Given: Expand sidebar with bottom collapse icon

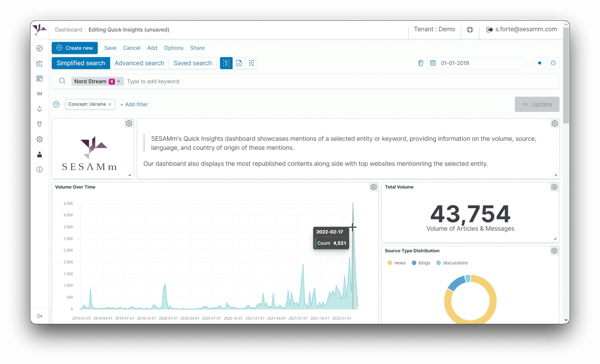Looking at the screenshot, I should [x=39, y=316].
